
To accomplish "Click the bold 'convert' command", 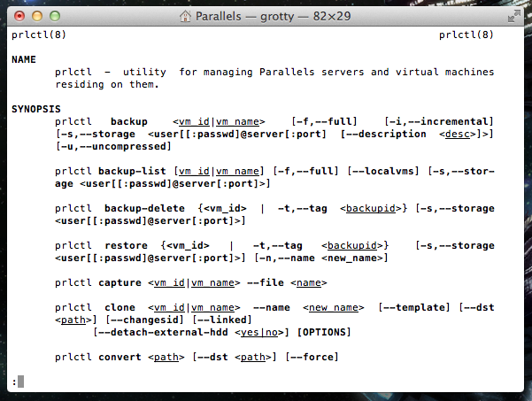I will (x=120, y=358).
